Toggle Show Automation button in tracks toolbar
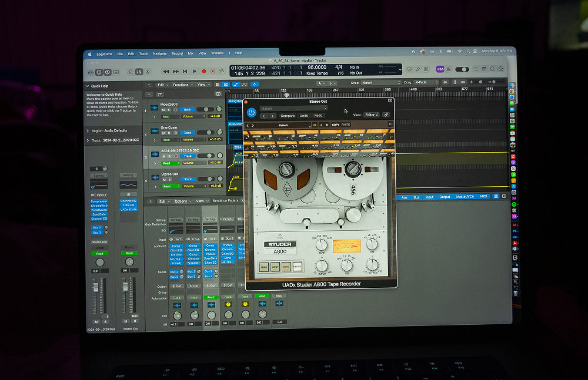Screen dimensions: 588x380 [236, 85]
